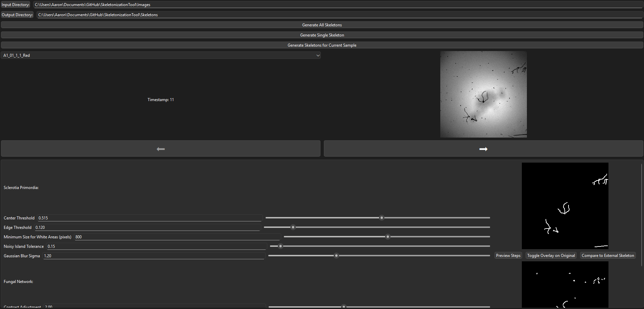Click the Minimum Size 800 value field

point(177,237)
